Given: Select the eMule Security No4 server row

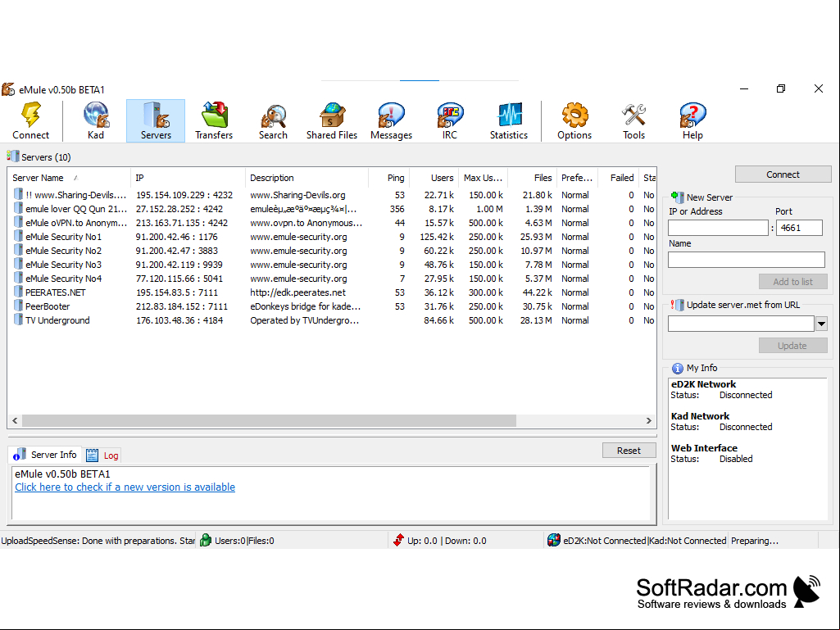Looking at the screenshot, I should coord(332,279).
